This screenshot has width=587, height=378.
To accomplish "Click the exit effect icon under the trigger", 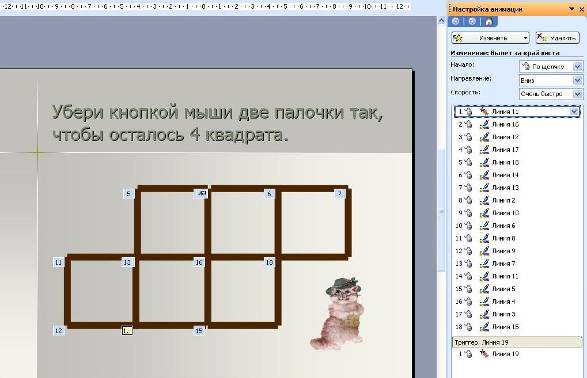I will click(x=484, y=354).
